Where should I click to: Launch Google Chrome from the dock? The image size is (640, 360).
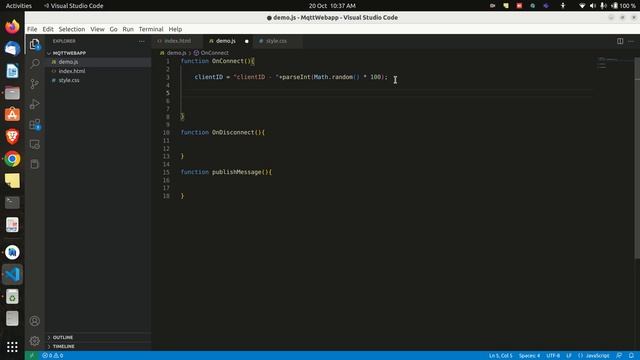pos(12,159)
